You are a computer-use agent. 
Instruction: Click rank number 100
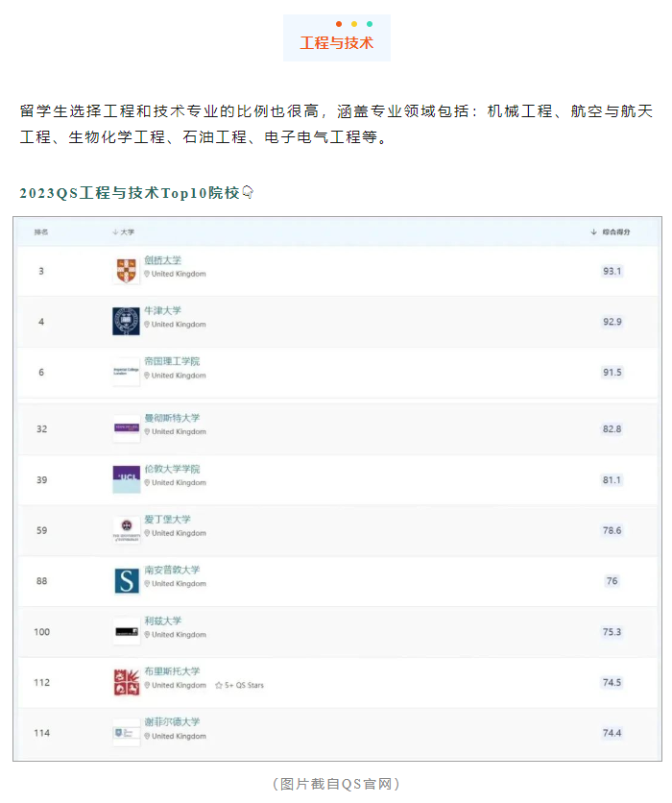42,632
